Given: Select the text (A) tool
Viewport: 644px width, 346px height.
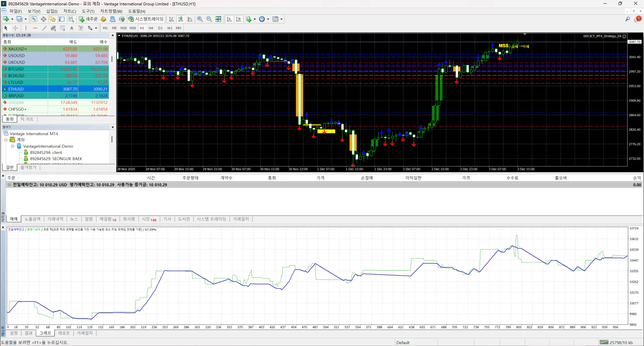Looking at the screenshot, I should click(x=72, y=28).
